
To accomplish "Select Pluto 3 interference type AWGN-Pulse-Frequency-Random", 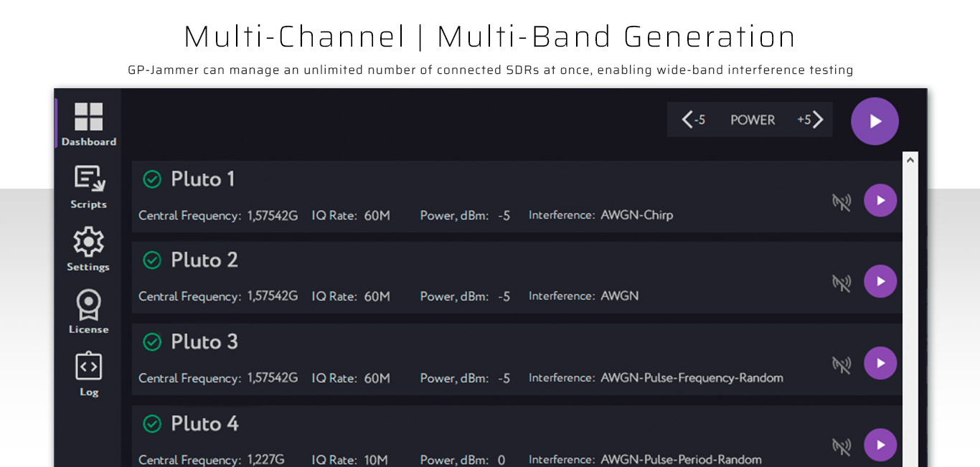I will (x=692, y=378).
